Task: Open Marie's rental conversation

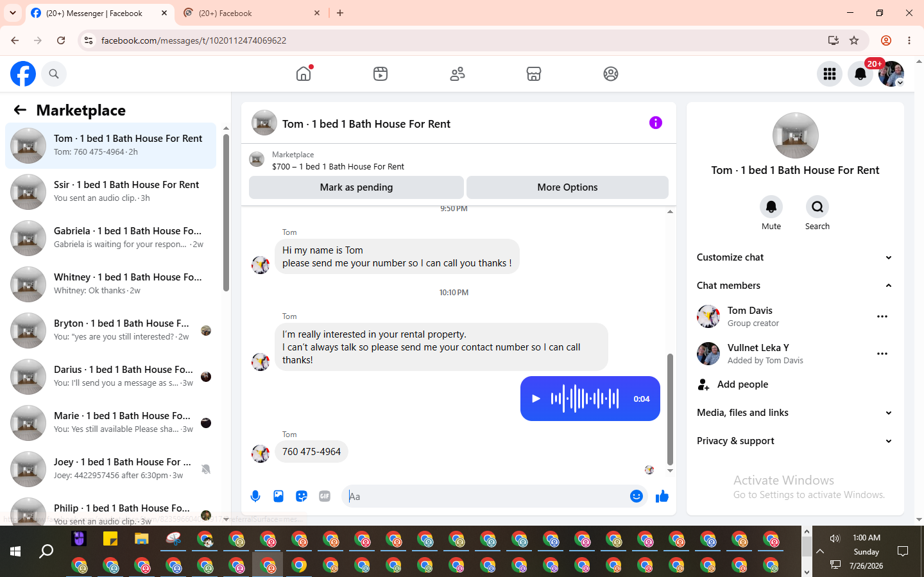Action: click(x=110, y=423)
